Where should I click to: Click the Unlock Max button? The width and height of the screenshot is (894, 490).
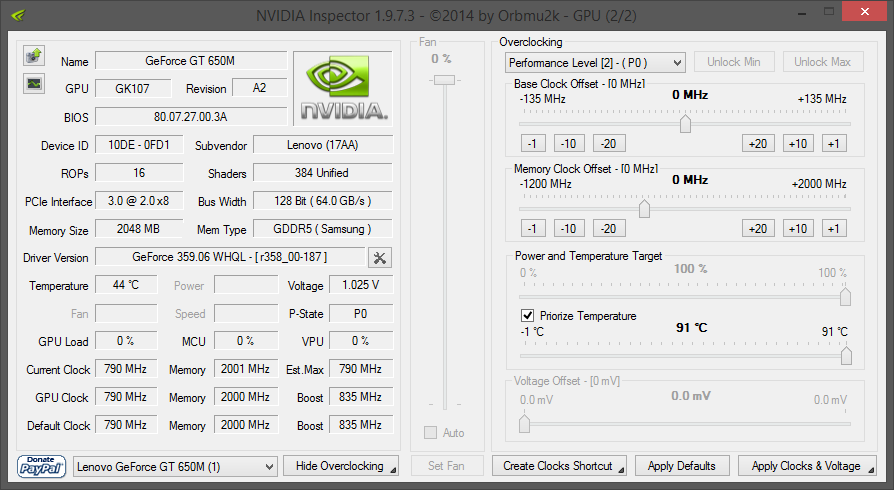[823, 62]
